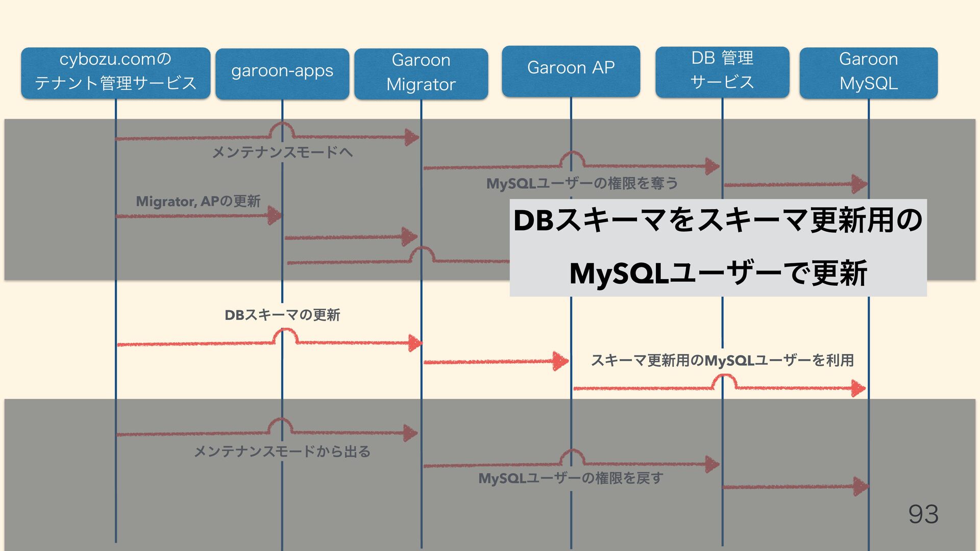Click the slide page number 93
980x551 pixels.
(923, 514)
